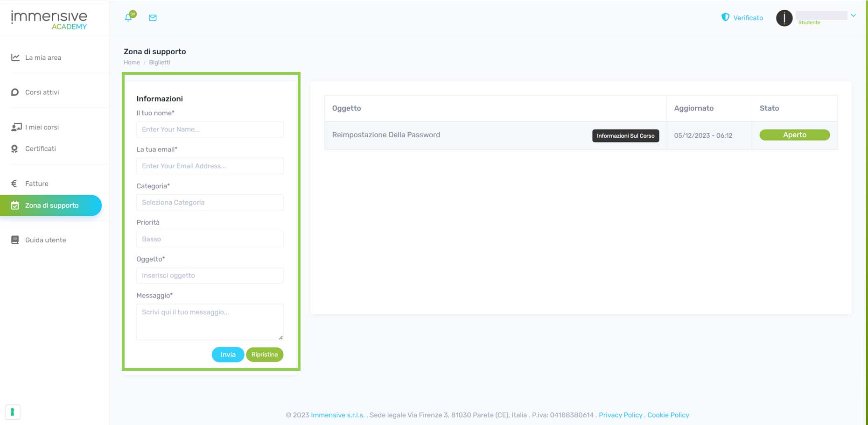Click the user profile avatar
The image size is (868, 425).
(x=784, y=18)
